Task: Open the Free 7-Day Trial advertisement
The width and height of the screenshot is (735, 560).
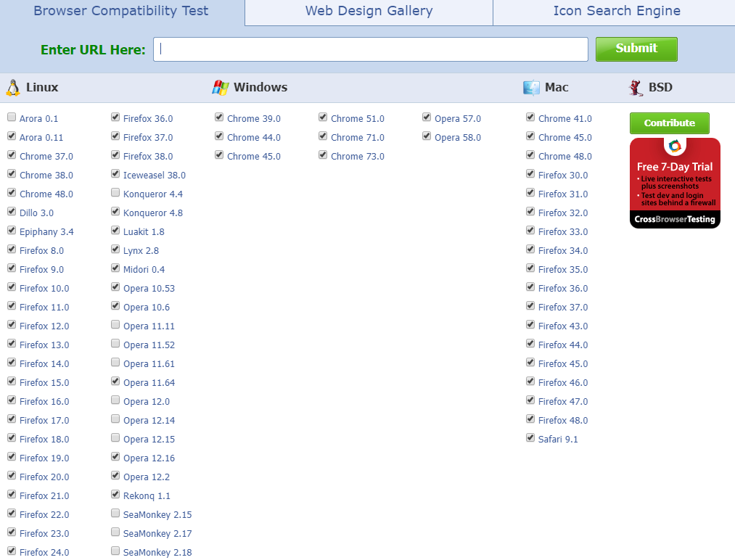Action: pos(675,184)
